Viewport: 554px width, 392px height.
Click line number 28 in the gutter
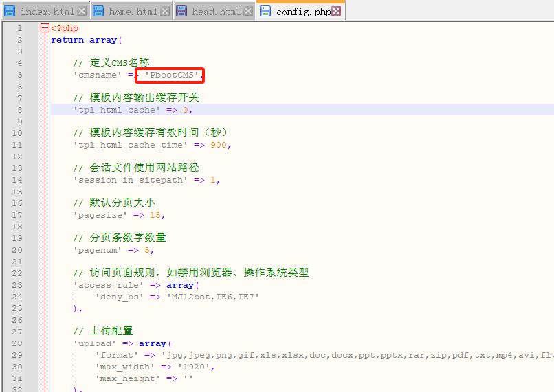click(17, 343)
